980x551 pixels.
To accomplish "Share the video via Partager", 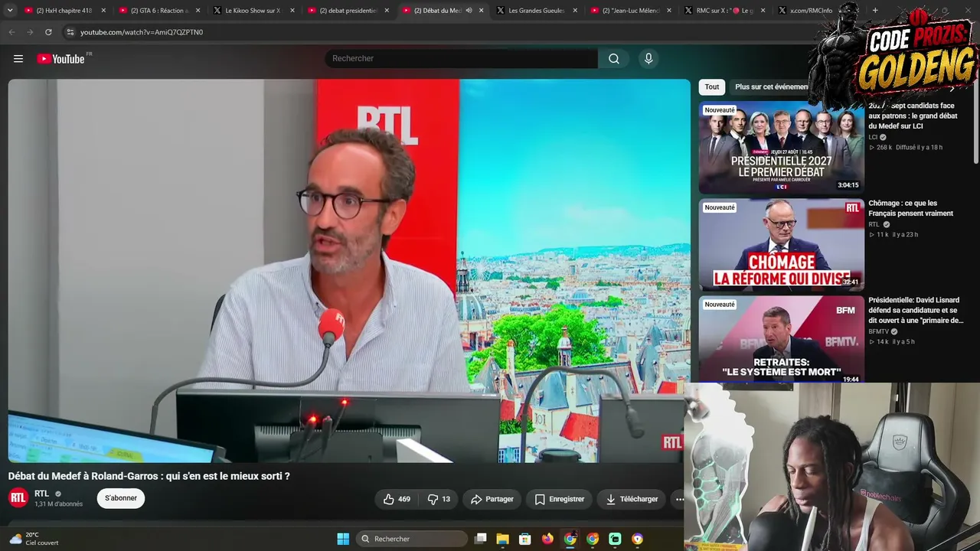I will coord(492,499).
